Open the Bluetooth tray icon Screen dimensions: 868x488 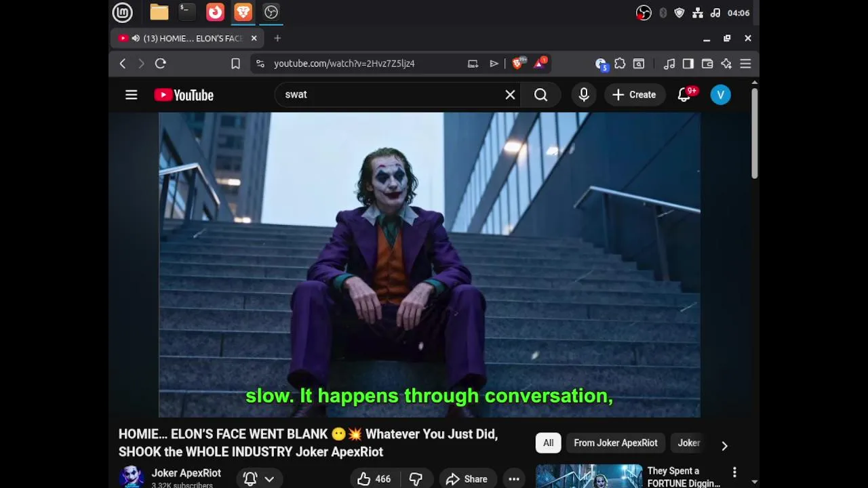pos(663,13)
